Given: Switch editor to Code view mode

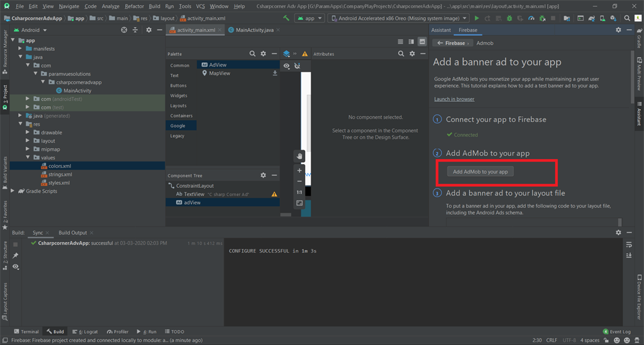Looking at the screenshot, I should [401, 41].
